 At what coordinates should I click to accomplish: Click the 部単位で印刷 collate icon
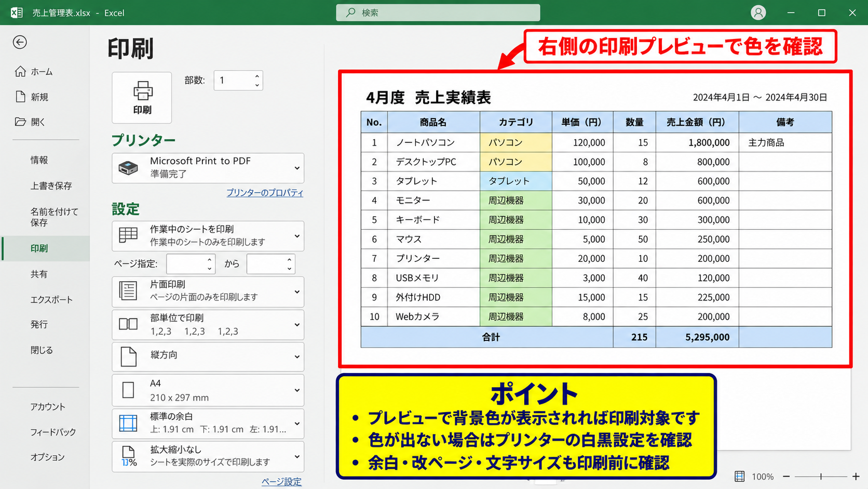point(128,324)
